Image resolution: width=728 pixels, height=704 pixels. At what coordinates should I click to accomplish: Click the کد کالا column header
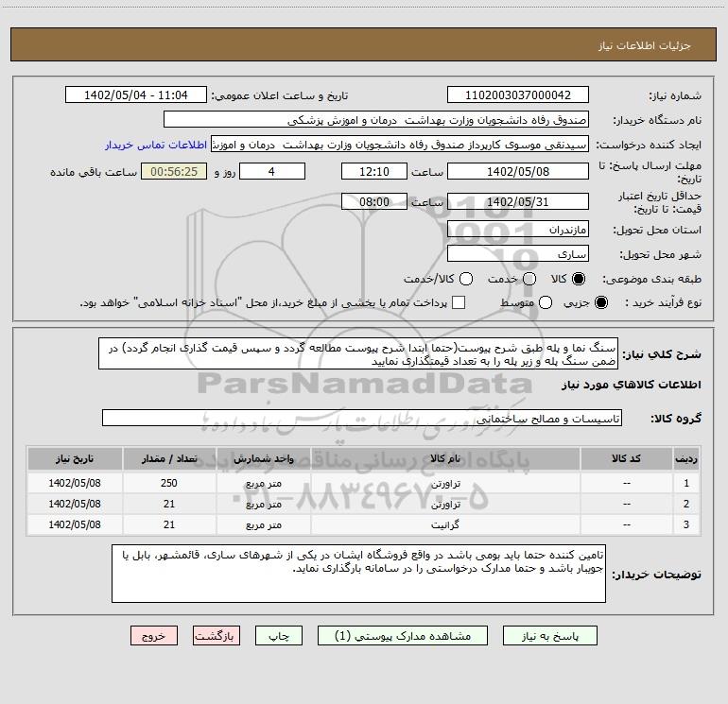tap(627, 459)
